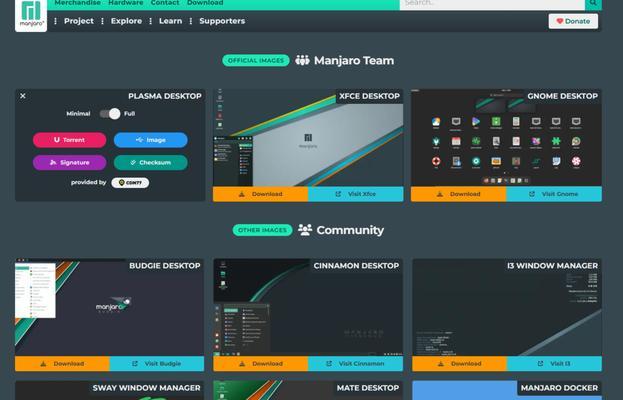
Task: Click the download icon on Xfce button
Action: click(242, 194)
